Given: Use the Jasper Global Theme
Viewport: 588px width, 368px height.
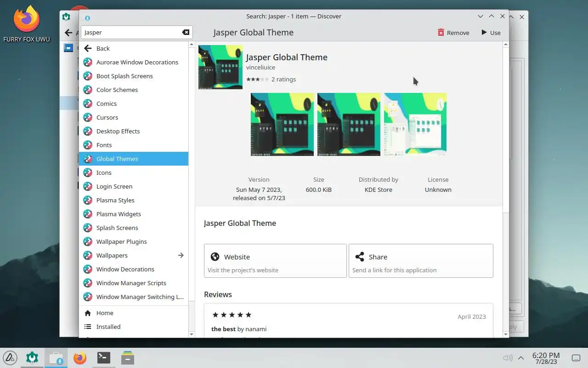Looking at the screenshot, I should 491,33.
